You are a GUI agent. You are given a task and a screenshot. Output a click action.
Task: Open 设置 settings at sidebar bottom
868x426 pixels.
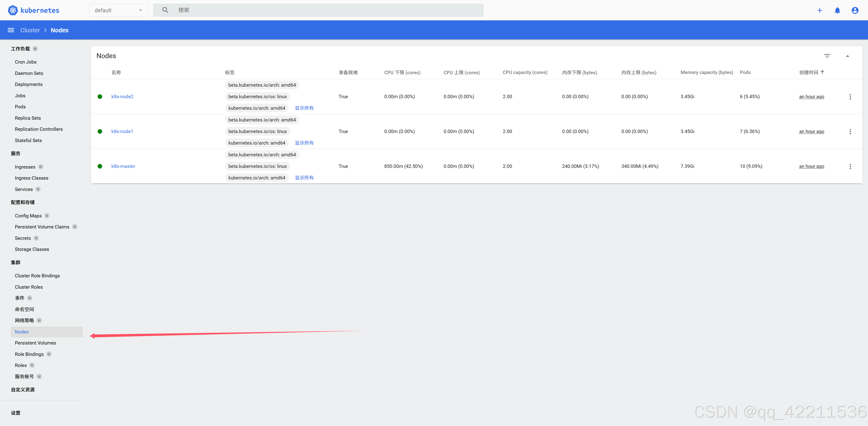point(15,413)
